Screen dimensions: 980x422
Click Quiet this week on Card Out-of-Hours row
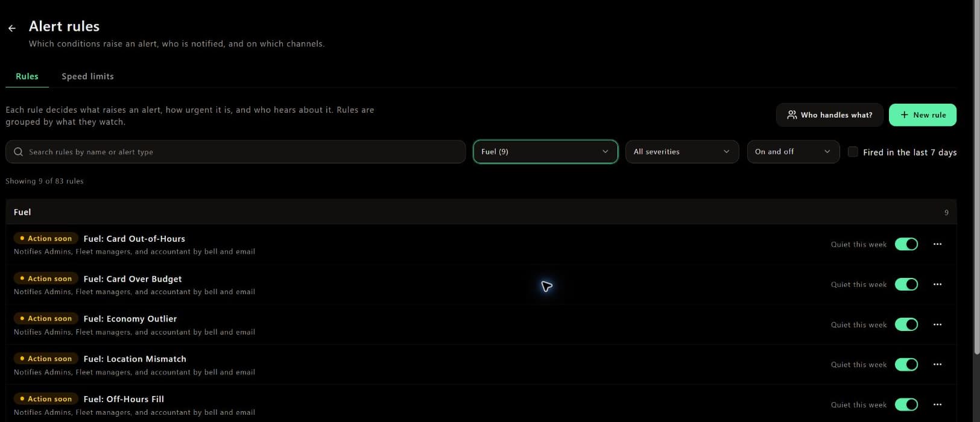[x=859, y=245]
